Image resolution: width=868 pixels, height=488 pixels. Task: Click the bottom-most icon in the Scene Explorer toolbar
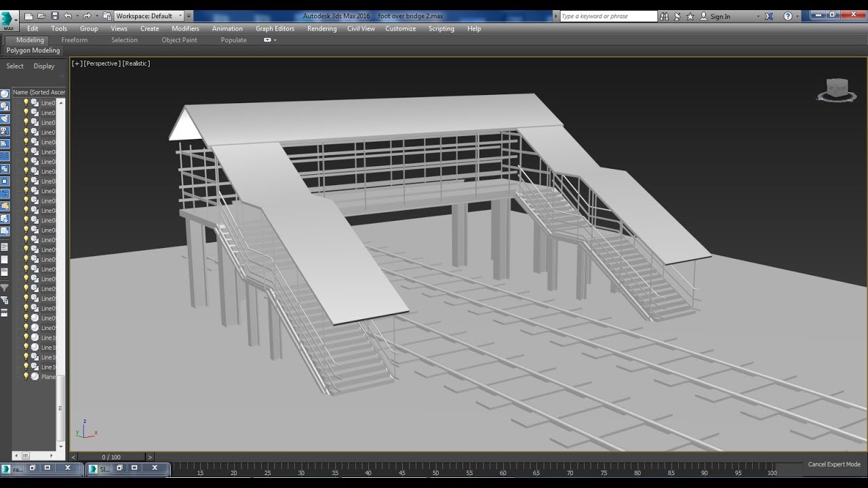(5, 313)
